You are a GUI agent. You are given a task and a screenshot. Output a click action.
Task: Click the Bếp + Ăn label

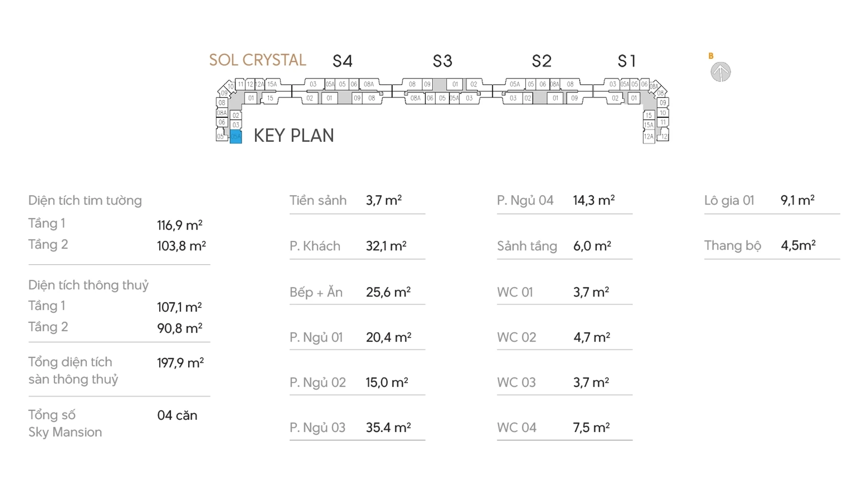tap(316, 292)
